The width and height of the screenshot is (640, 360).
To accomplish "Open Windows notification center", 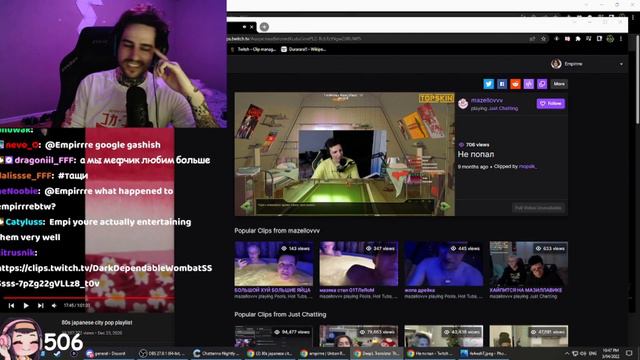I will click(x=629, y=353).
